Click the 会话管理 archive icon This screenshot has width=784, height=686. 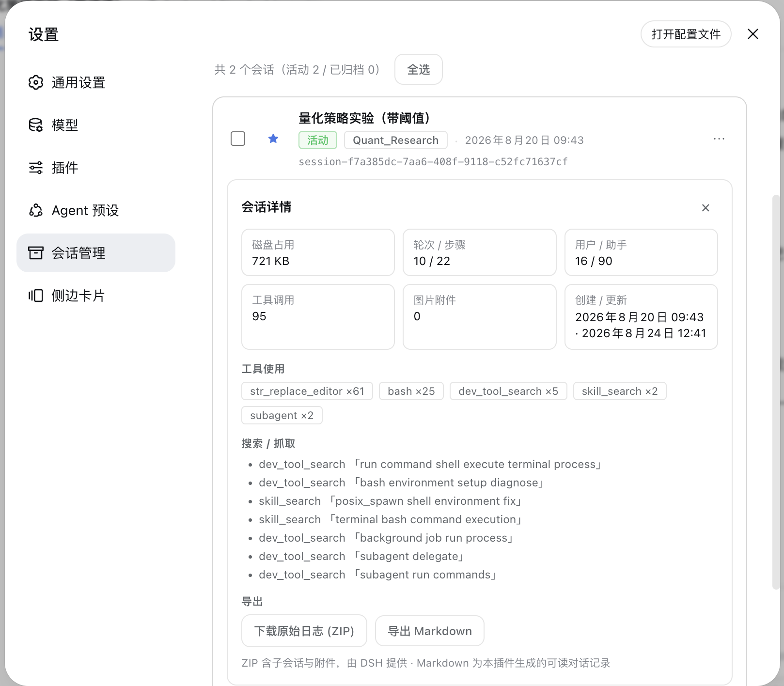(x=35, y=253)
